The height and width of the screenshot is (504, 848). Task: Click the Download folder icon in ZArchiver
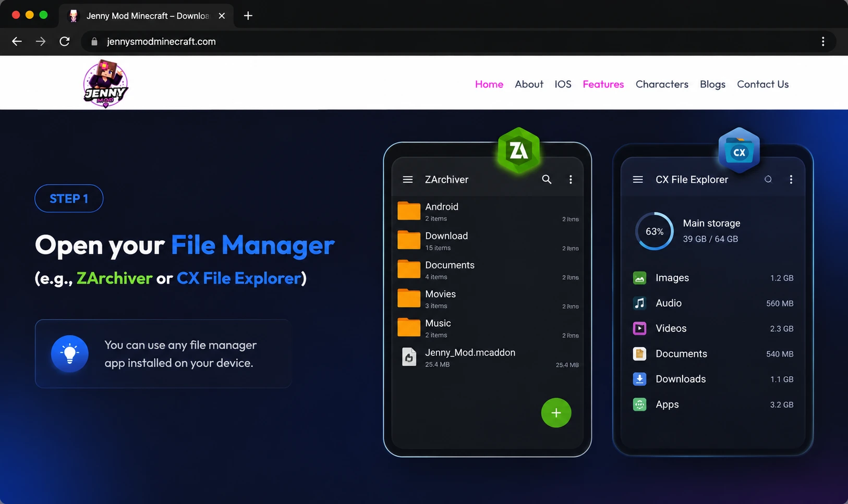(x=409, y=240)
